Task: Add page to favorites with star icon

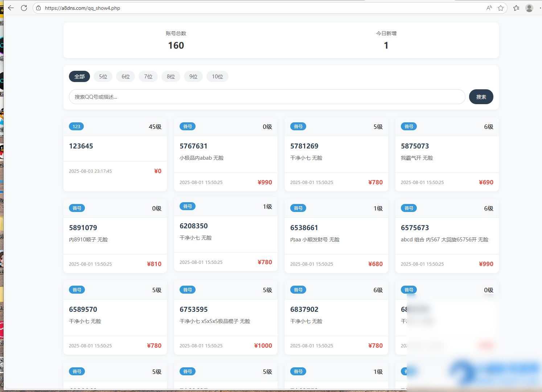Action: coord(501,8)
